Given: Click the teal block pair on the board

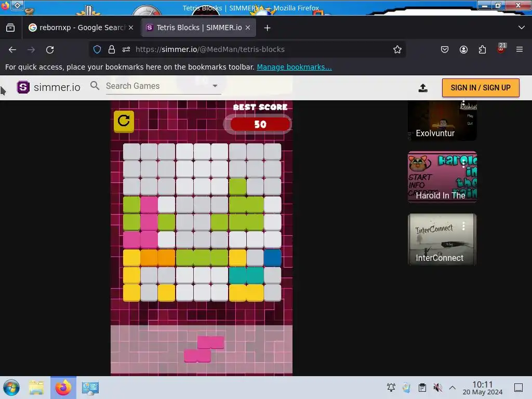Looking at the screenshot, I should [x=246, y=275].
